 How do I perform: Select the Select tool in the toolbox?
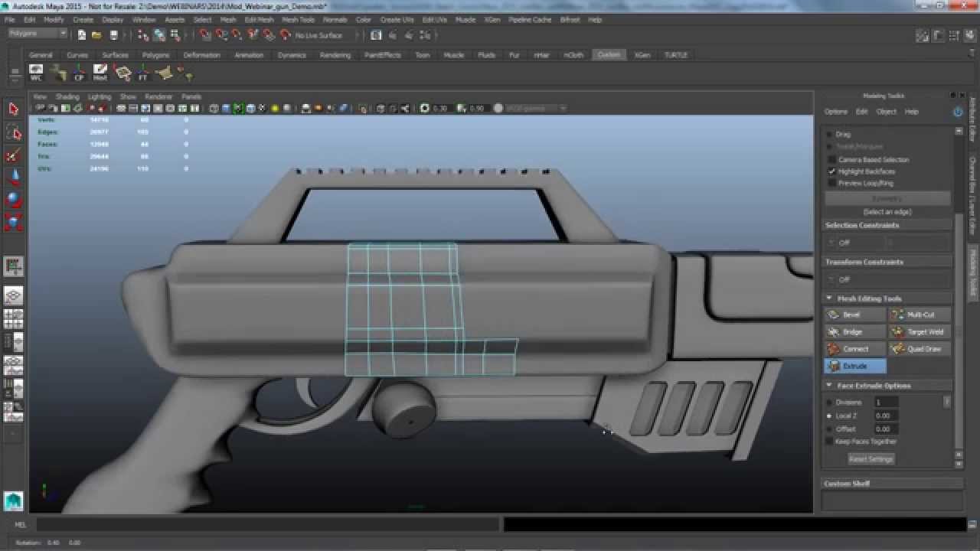13,109
